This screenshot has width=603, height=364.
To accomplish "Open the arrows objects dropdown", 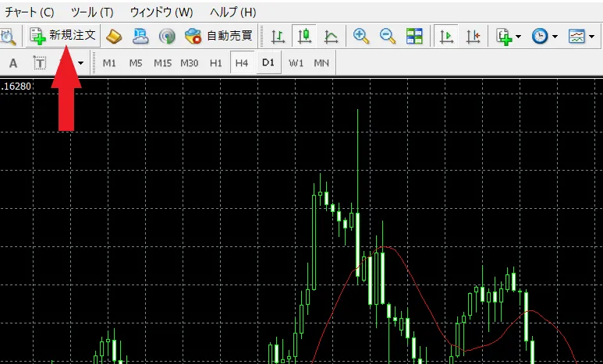I will tap(80, 62).
